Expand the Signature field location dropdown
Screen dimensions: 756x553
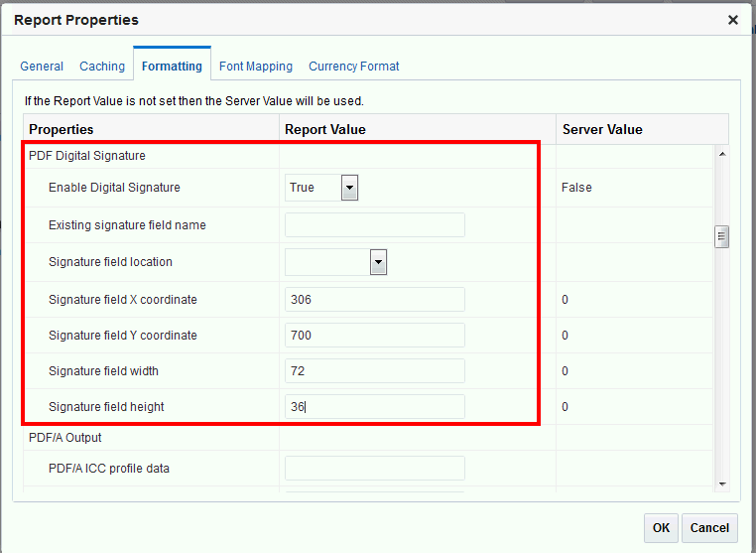[378, 262]
